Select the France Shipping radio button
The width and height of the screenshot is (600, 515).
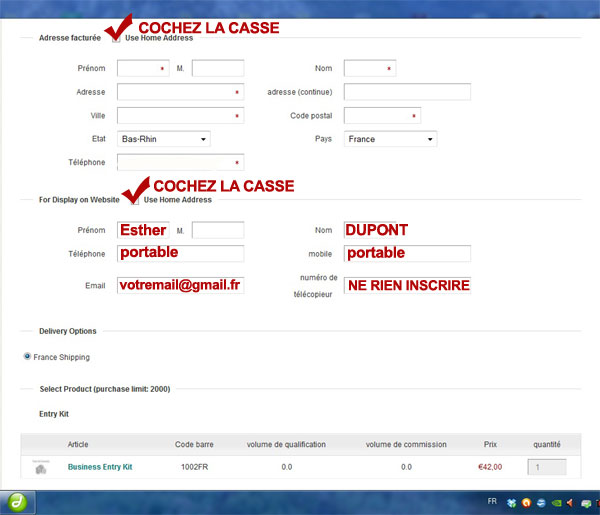tap(28, 357)
